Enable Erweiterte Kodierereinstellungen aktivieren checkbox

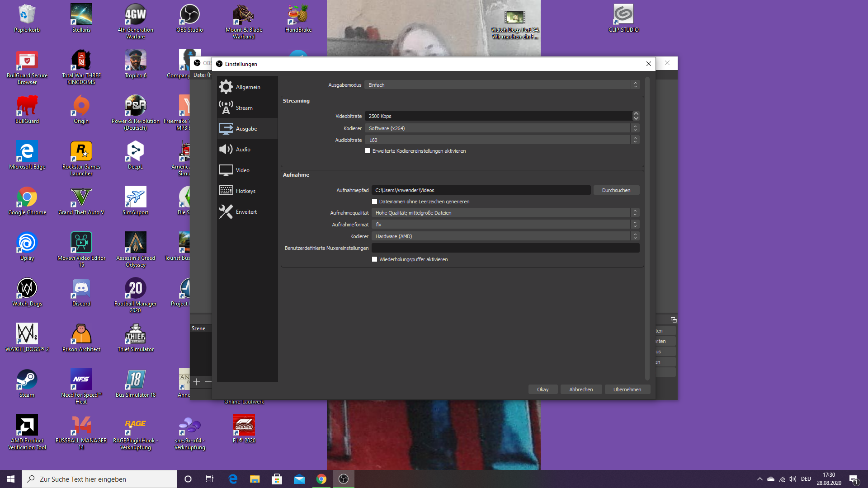[x=368, y=151]
